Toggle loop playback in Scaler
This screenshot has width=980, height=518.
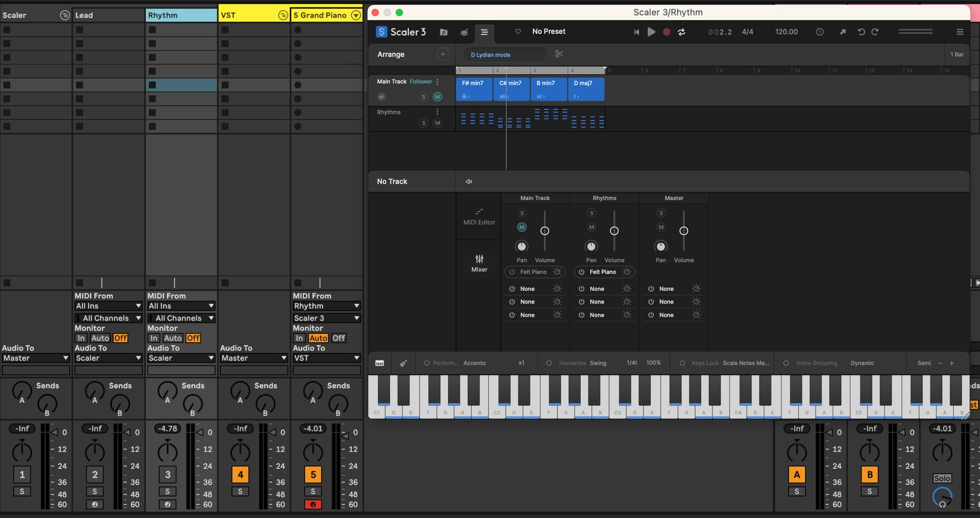(x=681, y=32)
